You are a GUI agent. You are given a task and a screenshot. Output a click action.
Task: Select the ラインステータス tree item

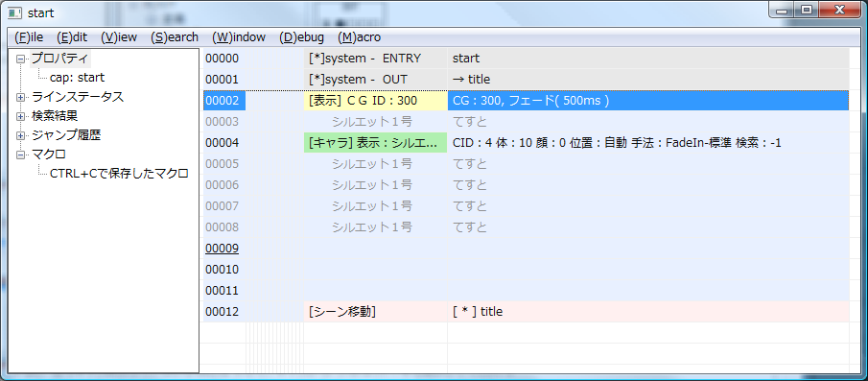[78, 97]
